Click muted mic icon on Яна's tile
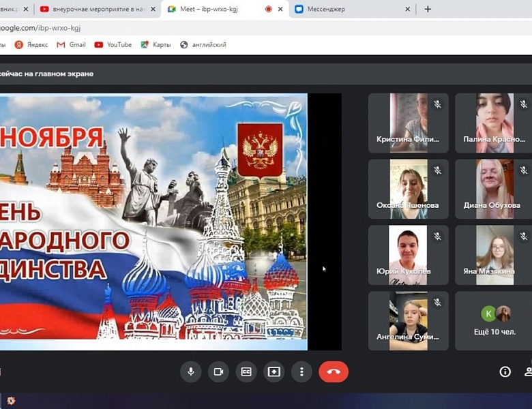This screenshot has width=532, height=409. tap(524, 236)
